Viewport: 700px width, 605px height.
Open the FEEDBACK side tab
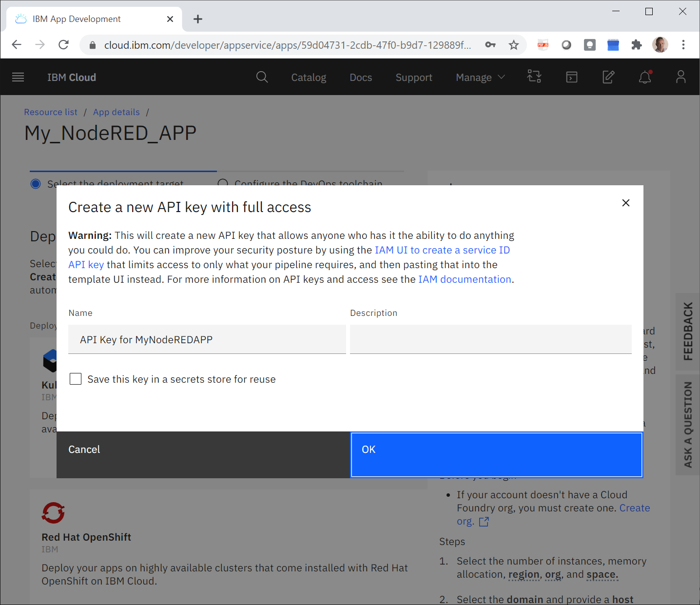point(688,332)
